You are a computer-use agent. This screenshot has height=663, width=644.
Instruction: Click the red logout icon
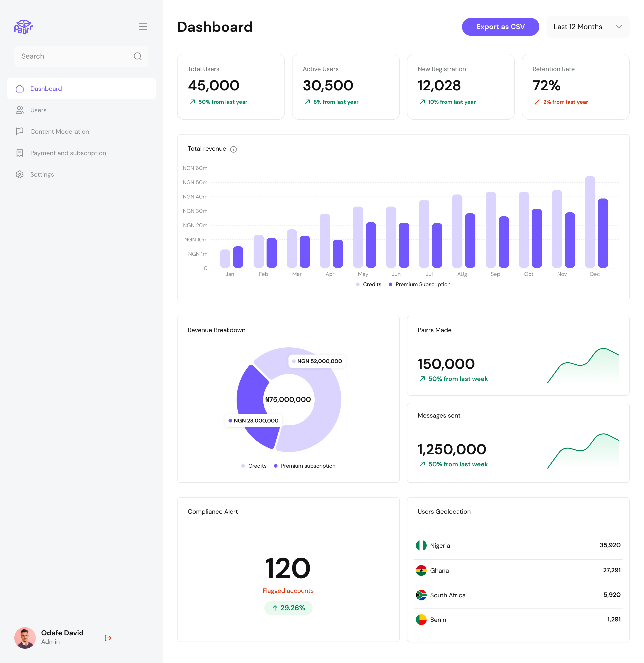(x=108, y=638)
